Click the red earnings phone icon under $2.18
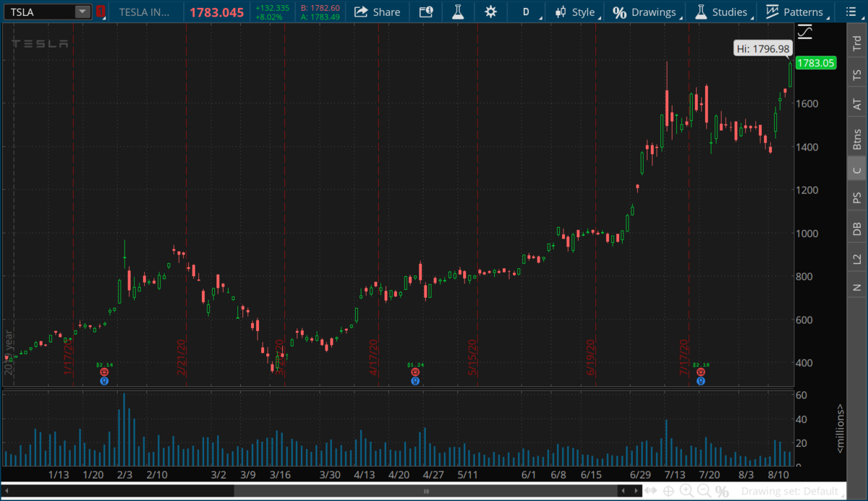This screenshot has height=501, width=868. [701, 372]
